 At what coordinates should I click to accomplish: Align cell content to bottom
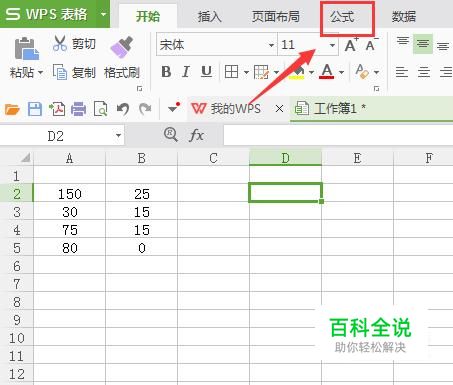pyautogui.click(x=443, y=45)
